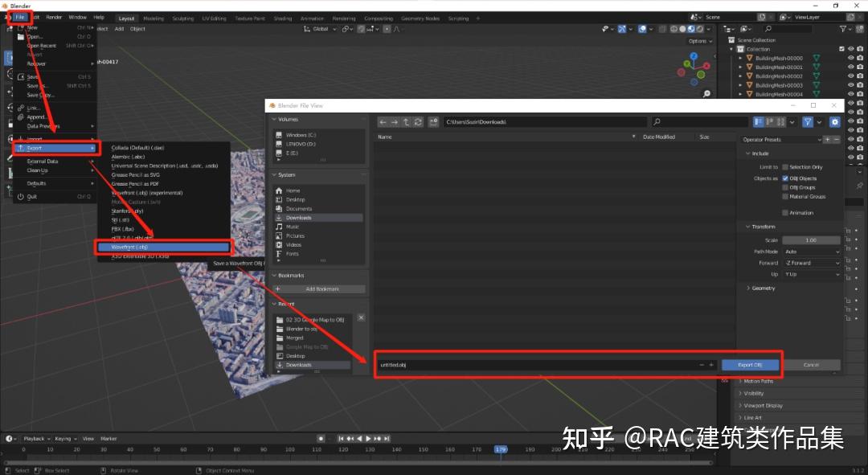Toggle the options gear in file browser
Viewport: 868px width, 475px height.
pyautogui.click(x=835, y=122)
